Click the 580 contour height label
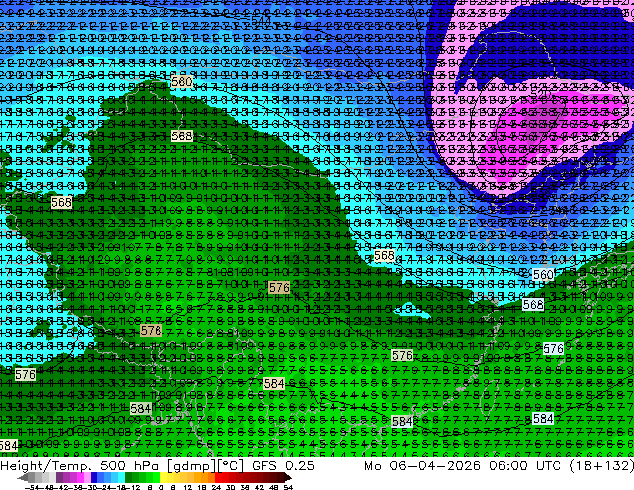This screenshot has height=490, width=634. point(182,82)
